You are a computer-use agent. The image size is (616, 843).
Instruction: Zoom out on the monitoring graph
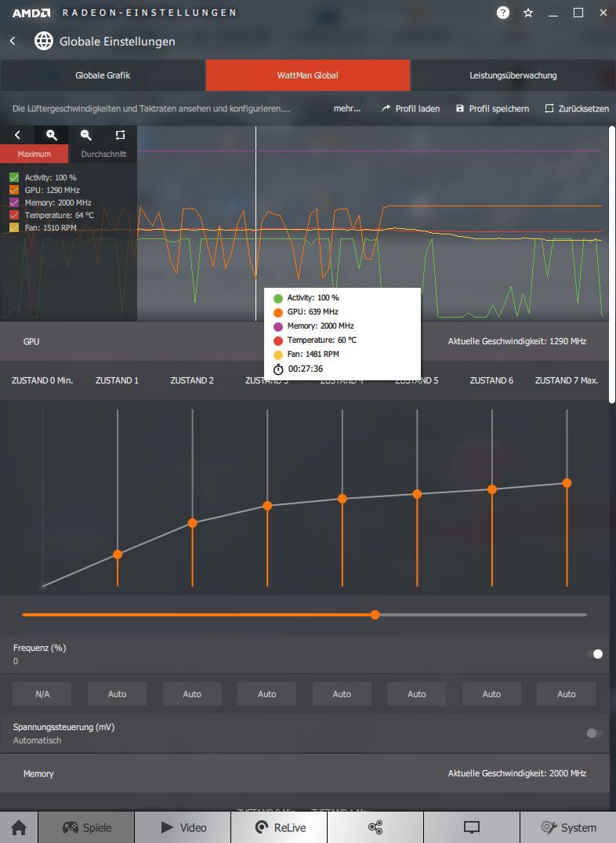coord(85,135)
